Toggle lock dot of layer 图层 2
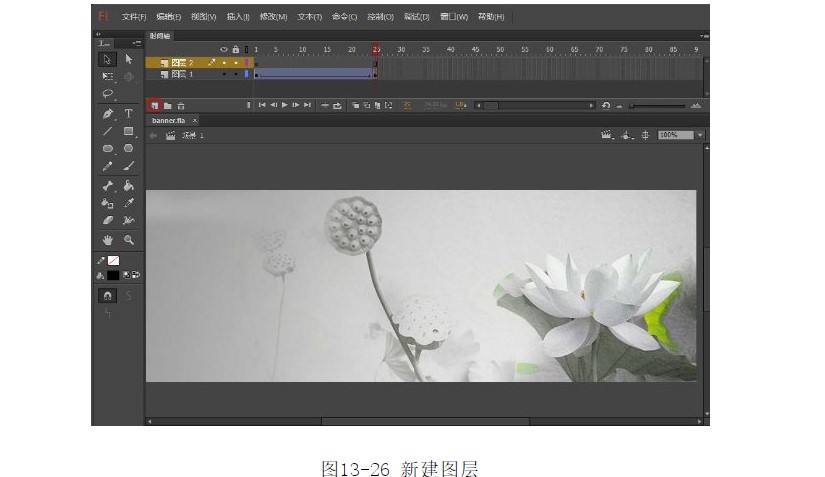The width and height of the screenshot is (825, 477). pos(235,63)
